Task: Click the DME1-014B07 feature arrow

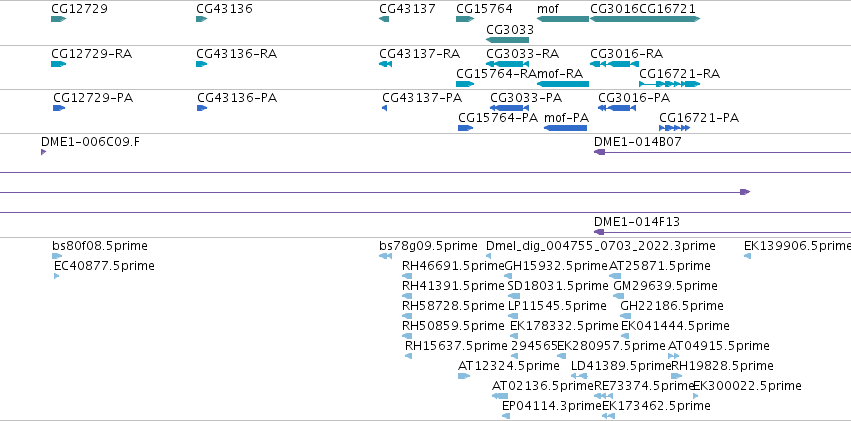Action: (x=600, y=152)
